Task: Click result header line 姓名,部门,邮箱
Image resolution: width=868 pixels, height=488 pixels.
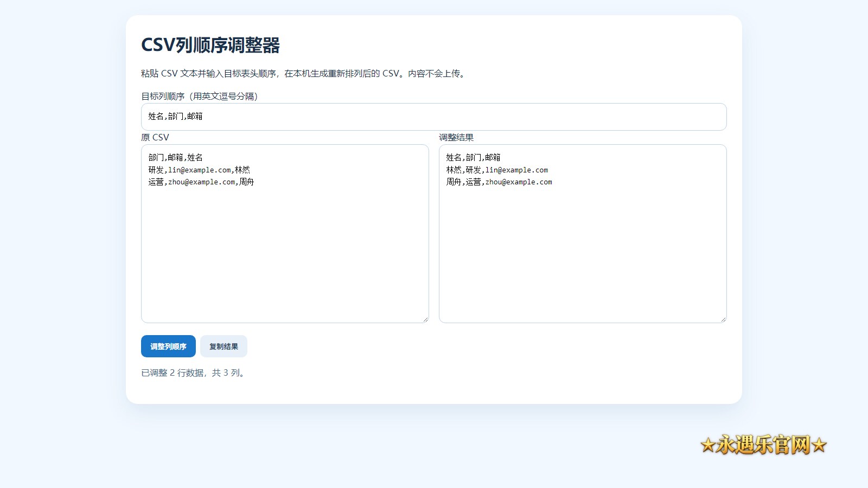Action: [473, 157]
